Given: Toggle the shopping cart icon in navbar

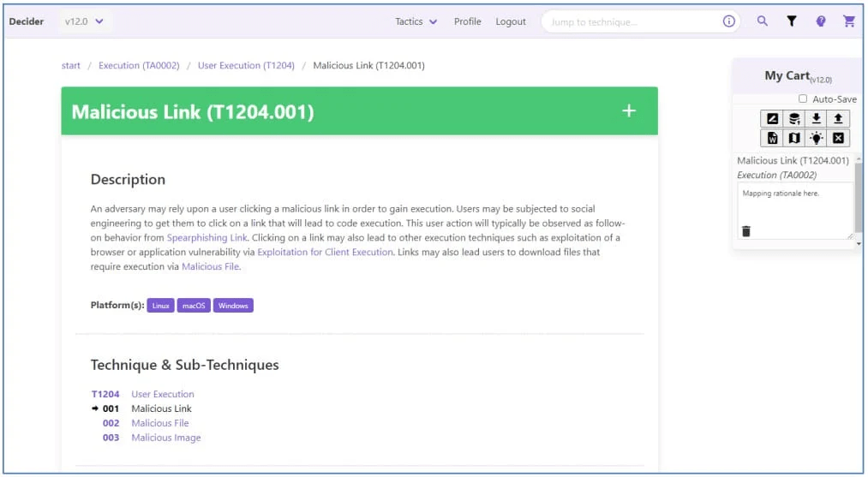Looking at the screenshot, I should [849, 21].
